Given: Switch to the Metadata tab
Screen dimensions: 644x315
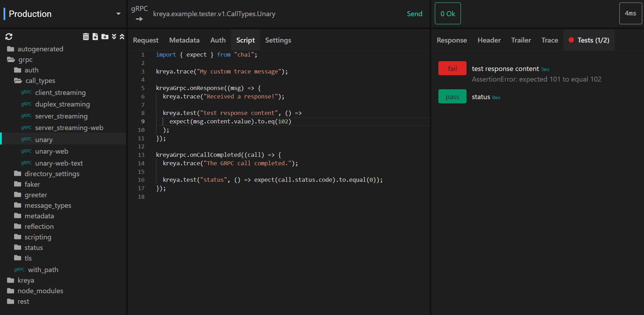Looking at the screenshot, I should pyautogui.click(x=184, y=40).
